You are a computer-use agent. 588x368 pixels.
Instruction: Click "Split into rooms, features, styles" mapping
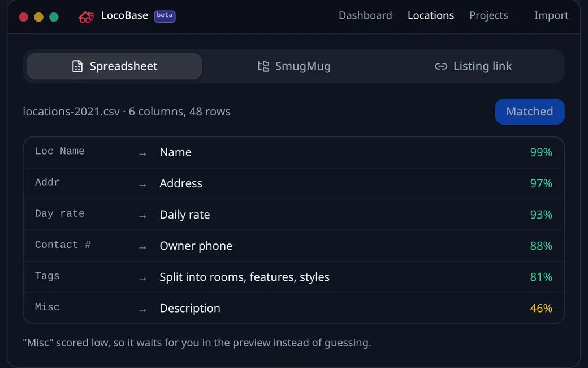coord(244,277)
